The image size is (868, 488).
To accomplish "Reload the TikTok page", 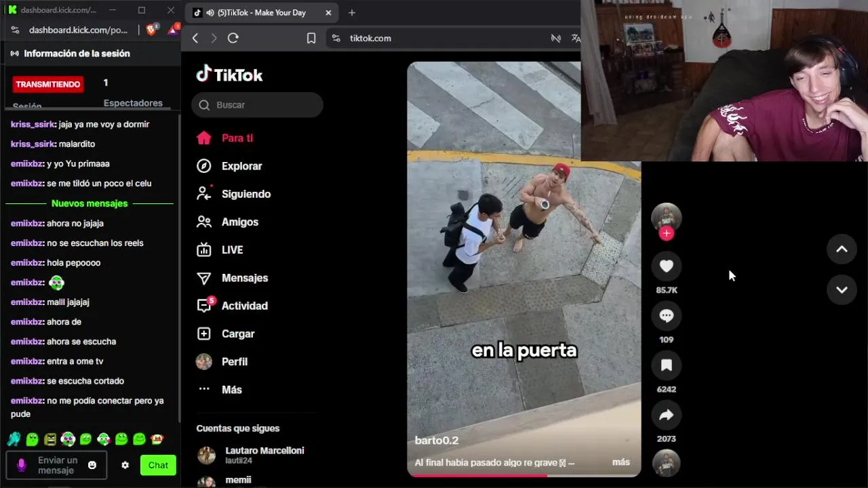I will pos(233,38).
